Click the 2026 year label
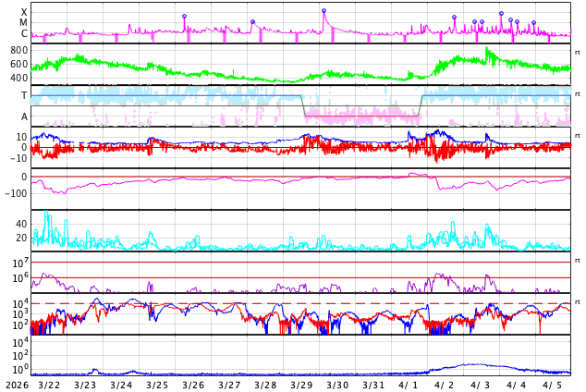This screenshot has height=392, width=586. (x=14, y=385)
